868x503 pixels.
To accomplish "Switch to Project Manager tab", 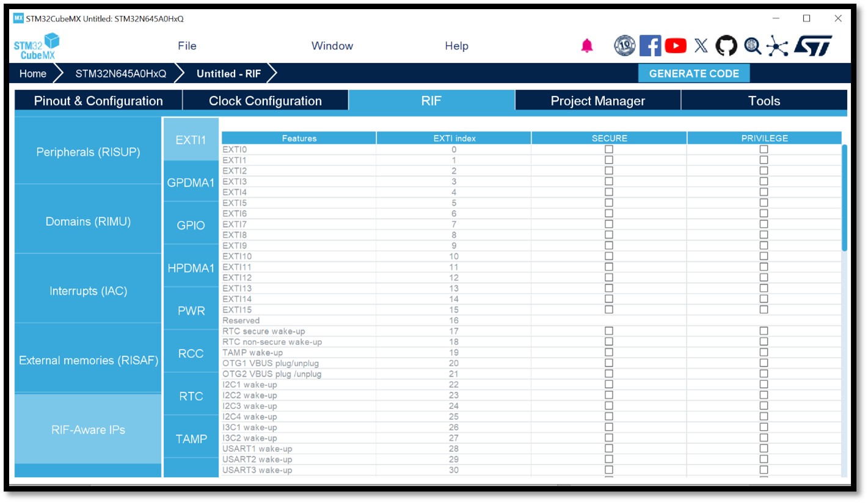I will point(598,101).
